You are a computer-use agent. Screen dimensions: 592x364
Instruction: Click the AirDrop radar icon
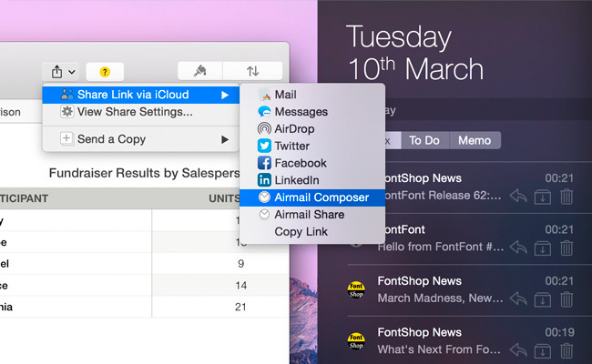(264, 128)
